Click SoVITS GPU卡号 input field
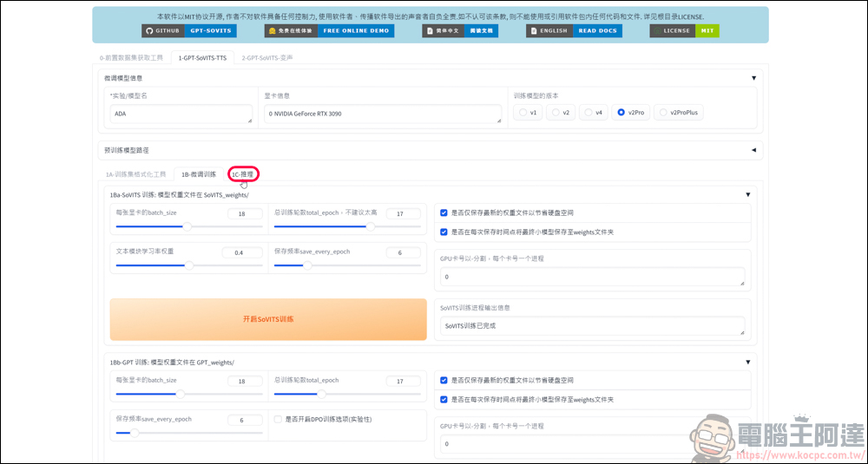Screen dimensions: 868x464 tap(592, 277)
